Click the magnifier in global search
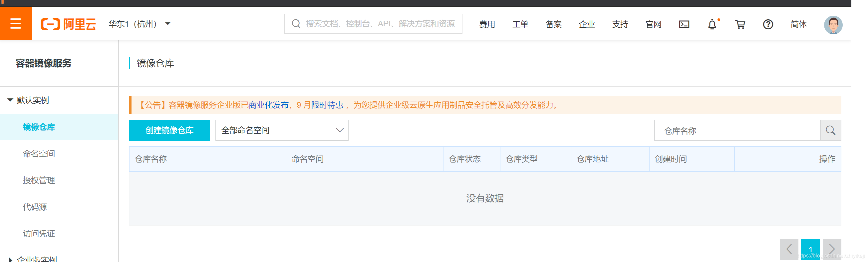The height and width of the screenshot is (262, 868). pyautogui.click(x=296, y=24)
